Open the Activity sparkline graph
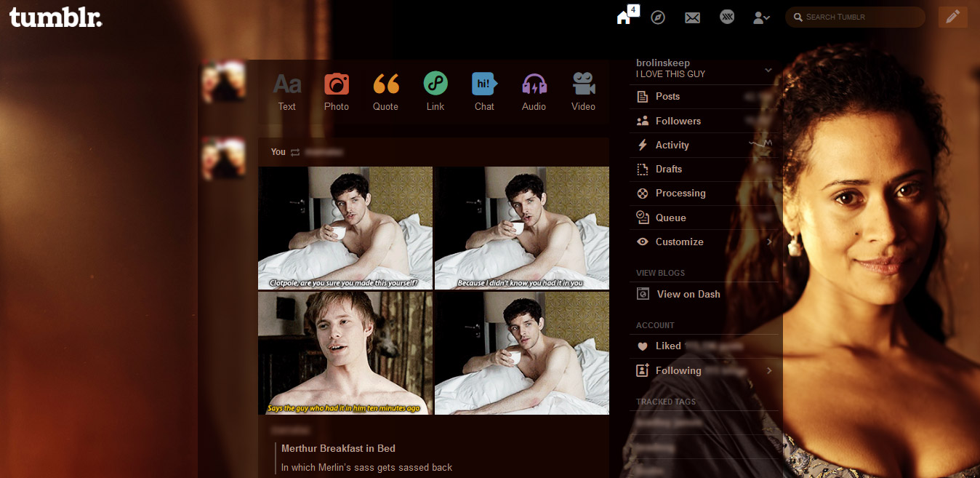 pos(760,145)
